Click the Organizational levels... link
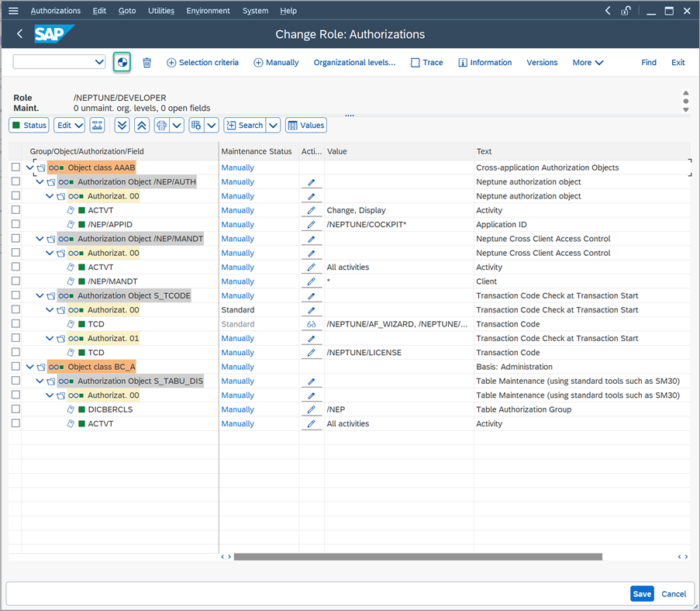700x611 pixels. pyautogui.click(x=354, y=62)
